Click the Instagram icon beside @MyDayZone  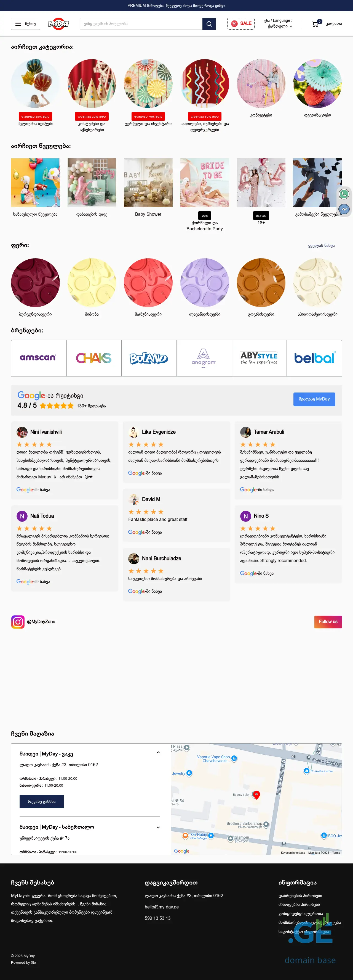pyautogui.click(x=18, y=622)
